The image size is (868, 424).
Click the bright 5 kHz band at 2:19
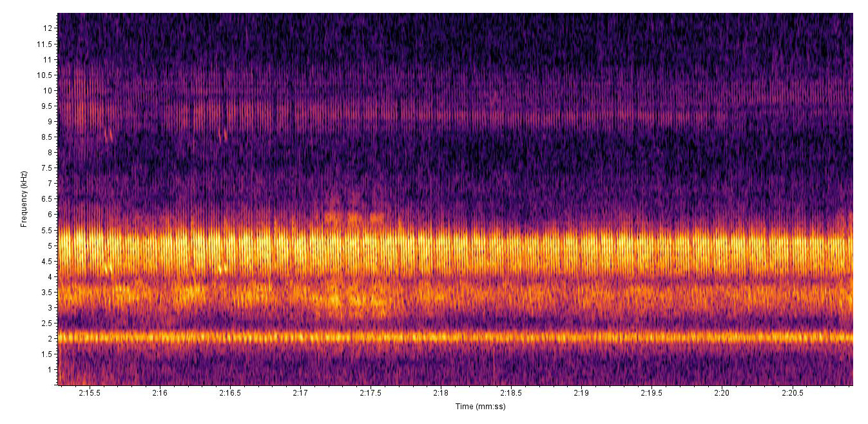point(581,246)
